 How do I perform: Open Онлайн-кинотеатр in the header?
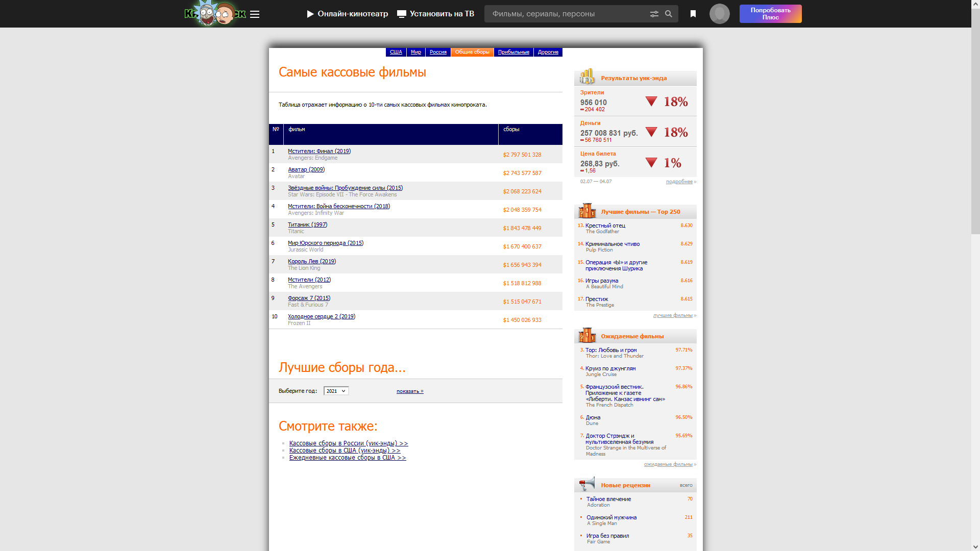(x=347, y=14)
